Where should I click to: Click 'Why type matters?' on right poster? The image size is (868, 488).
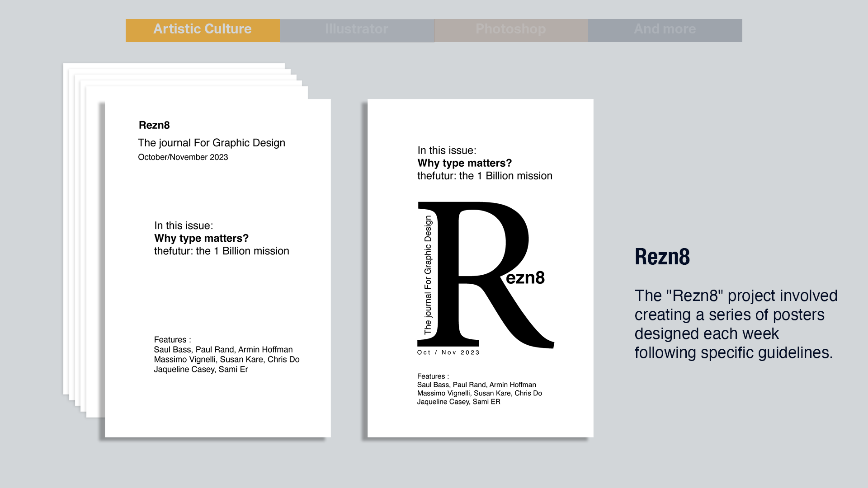tap(464, 163)
